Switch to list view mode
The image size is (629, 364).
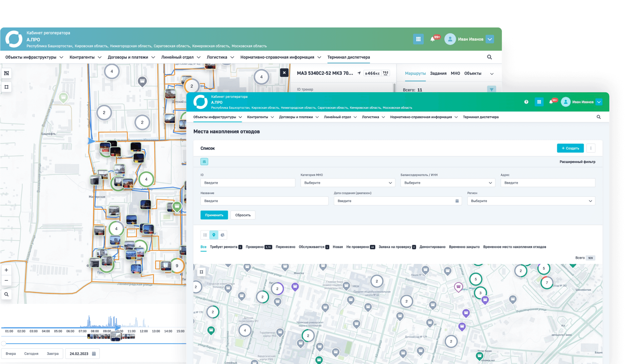tap(205, 235)
